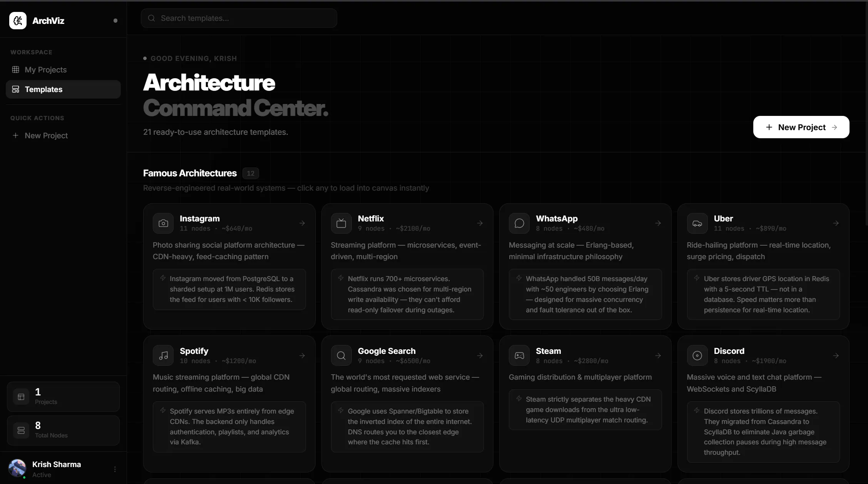Click the 'Messaging at scale' WhatsApp description
The width and height of the screenshot is (868, 484).
point(571,251)
